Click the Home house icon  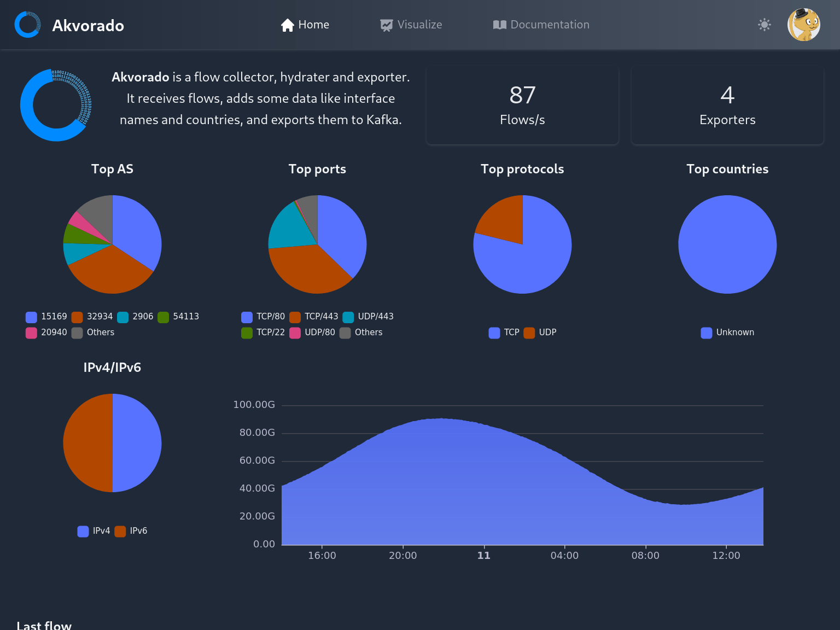point(287,25)
